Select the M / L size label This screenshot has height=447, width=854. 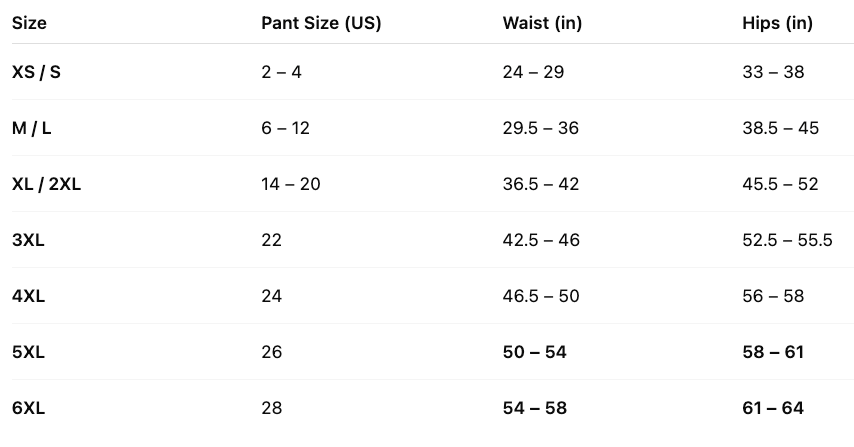(34, 128)
